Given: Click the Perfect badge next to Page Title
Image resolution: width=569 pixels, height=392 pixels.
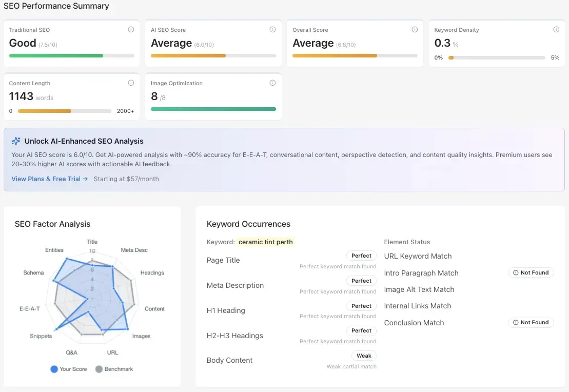Looking at the screenshot, I should tap(361, 255).
